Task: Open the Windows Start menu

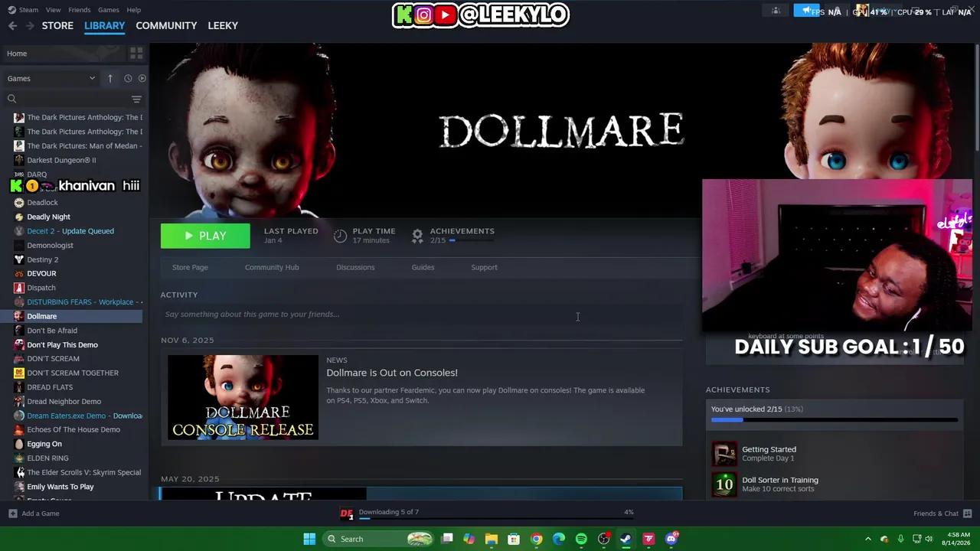Action: click(x=309, y=539)
